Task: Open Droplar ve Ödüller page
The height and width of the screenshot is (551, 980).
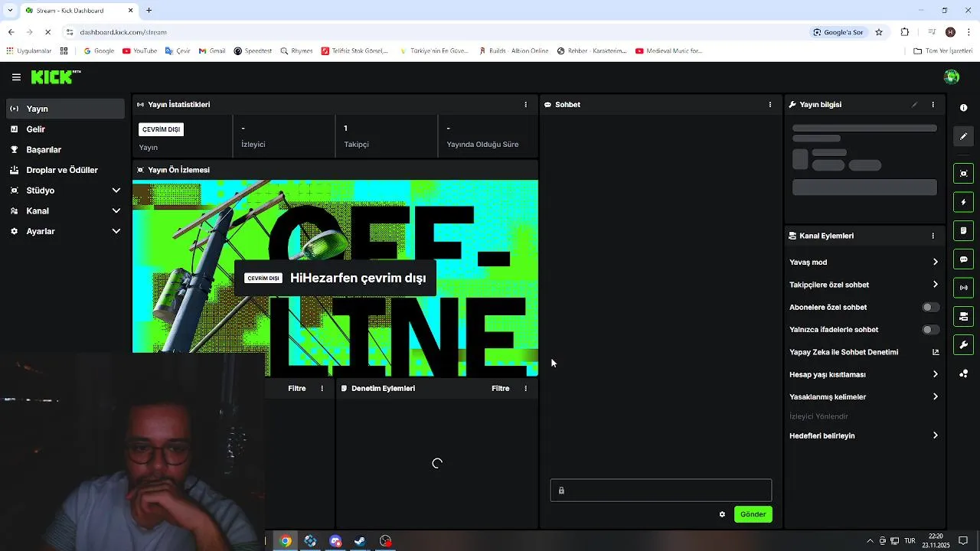Action: (65, 170)
